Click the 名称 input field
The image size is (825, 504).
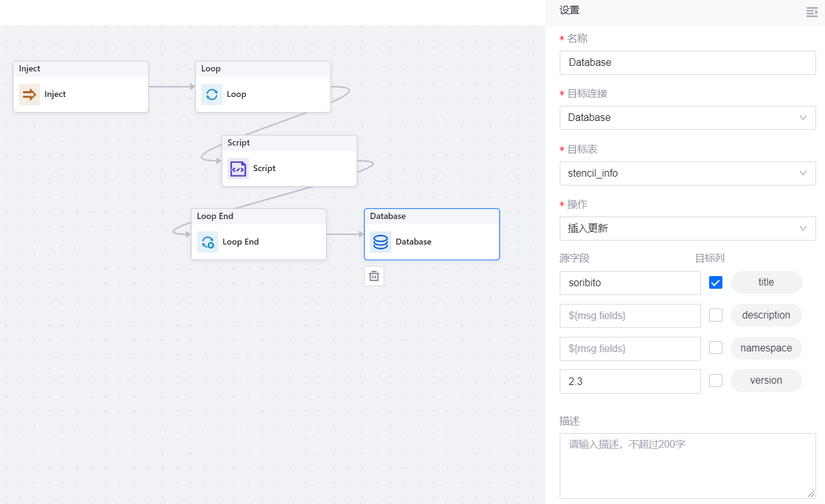click(687, 63)
